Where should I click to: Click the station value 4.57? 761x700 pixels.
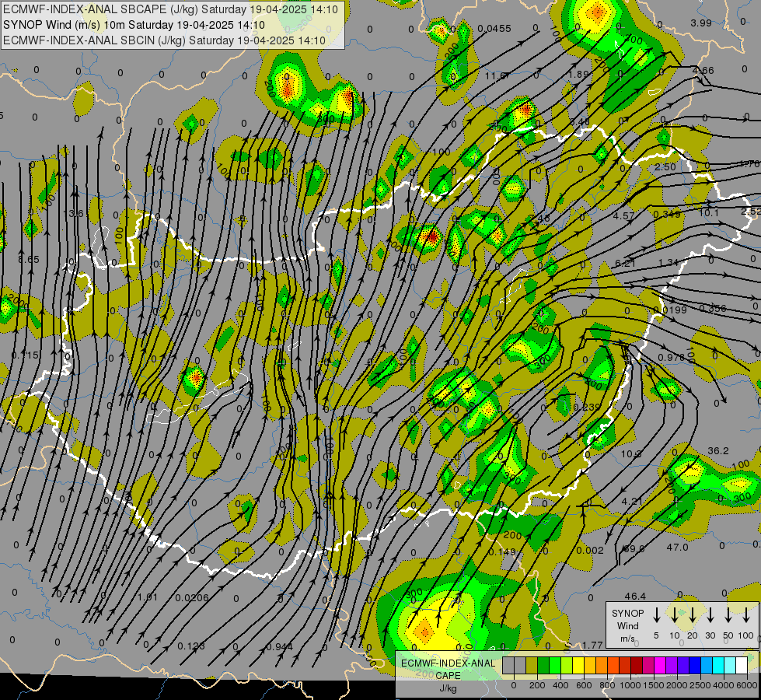coord(623,215)
